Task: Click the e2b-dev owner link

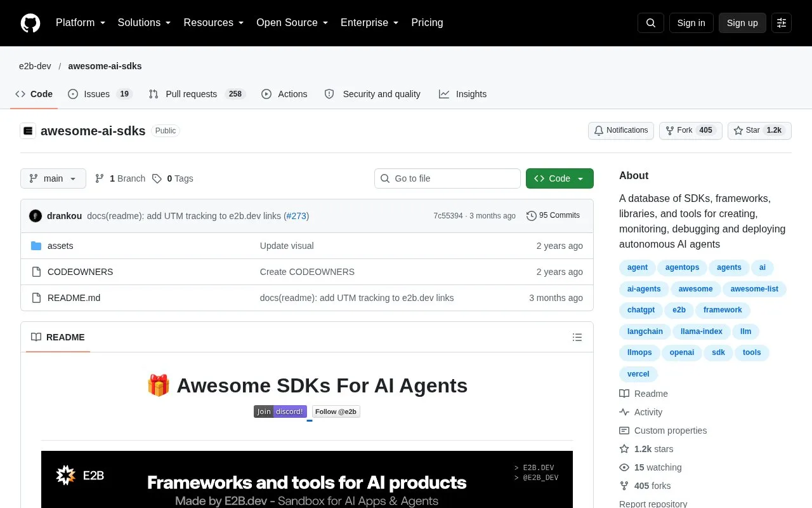Action: pyautogui.click(x=35, y=66)
